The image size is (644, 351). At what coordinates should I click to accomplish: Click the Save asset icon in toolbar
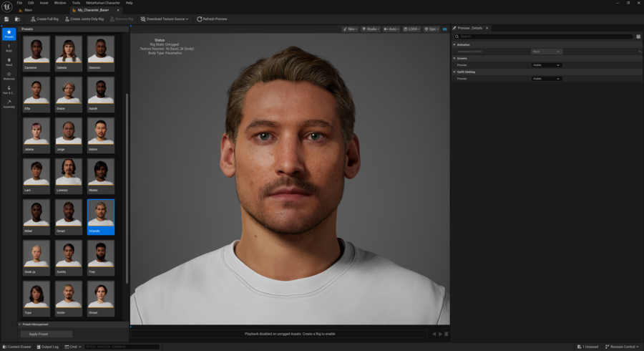pyautogui.click(x=6, y=19)
